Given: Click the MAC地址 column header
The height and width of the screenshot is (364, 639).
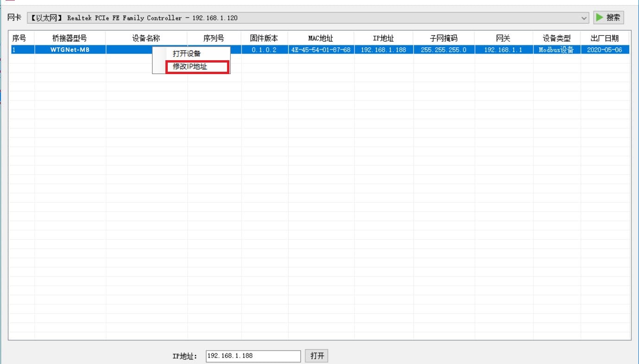Looking at the screenshot, I should (321, 38).
